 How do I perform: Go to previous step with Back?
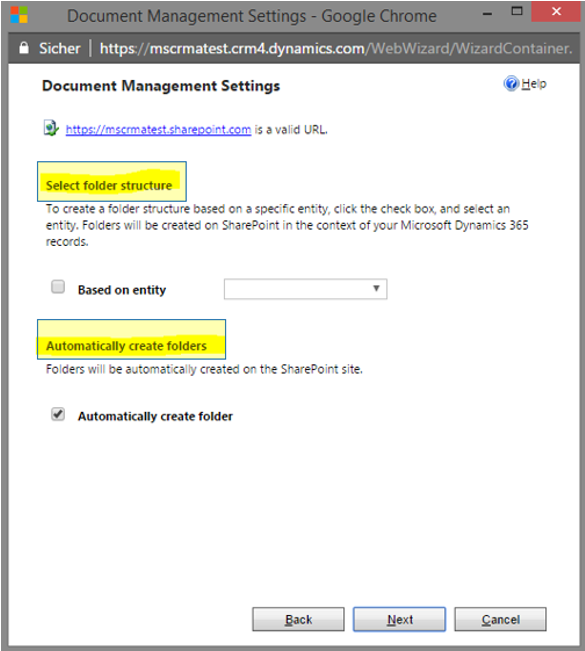(x=298, y=619)
